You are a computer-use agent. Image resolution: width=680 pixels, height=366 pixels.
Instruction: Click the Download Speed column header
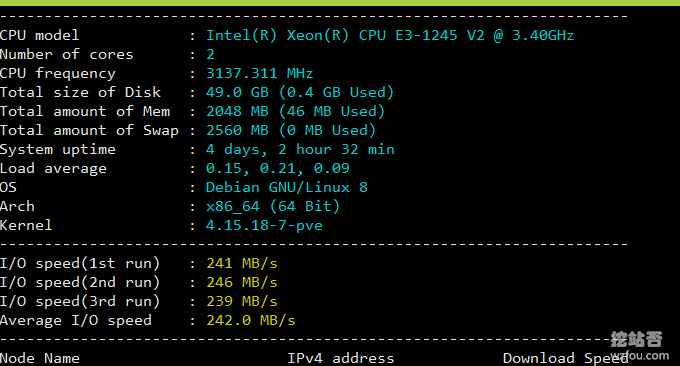565,359
